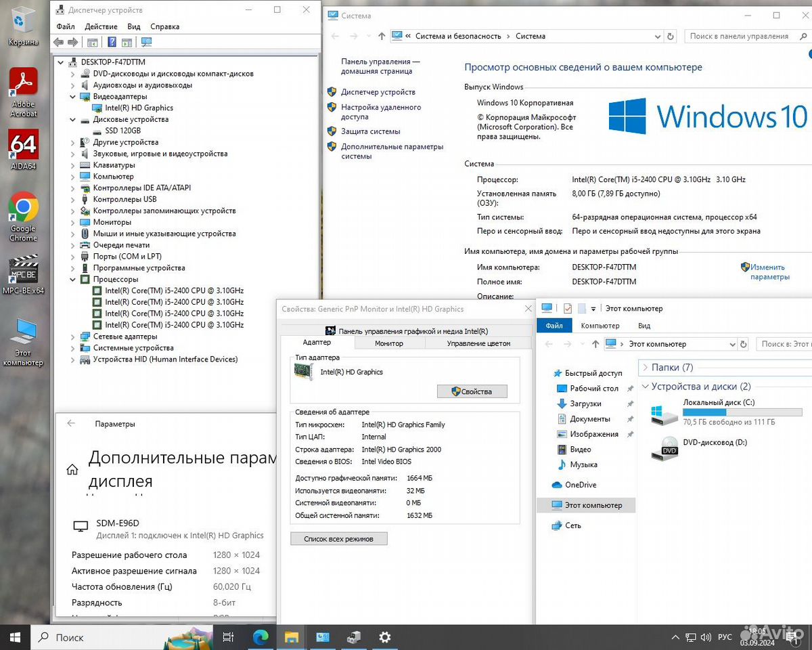Click the Свойства button in the adapter properties
The image size is (812, 650).
tap(472, 391)
